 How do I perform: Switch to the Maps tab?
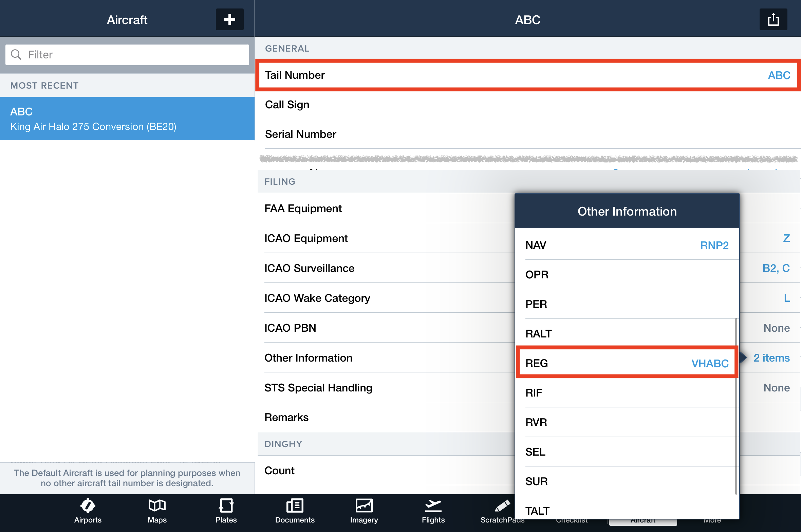coord(157,512)
